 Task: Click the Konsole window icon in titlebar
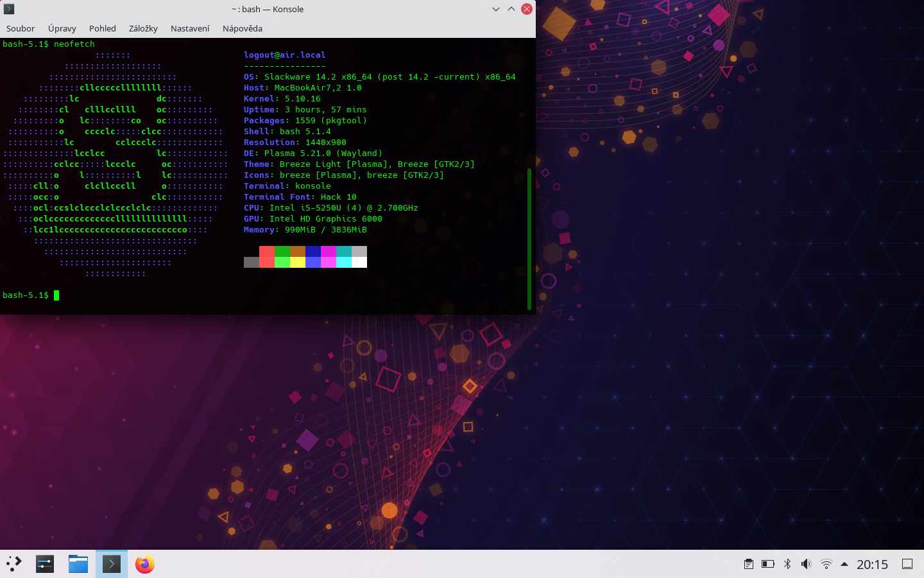pos(9,9)
